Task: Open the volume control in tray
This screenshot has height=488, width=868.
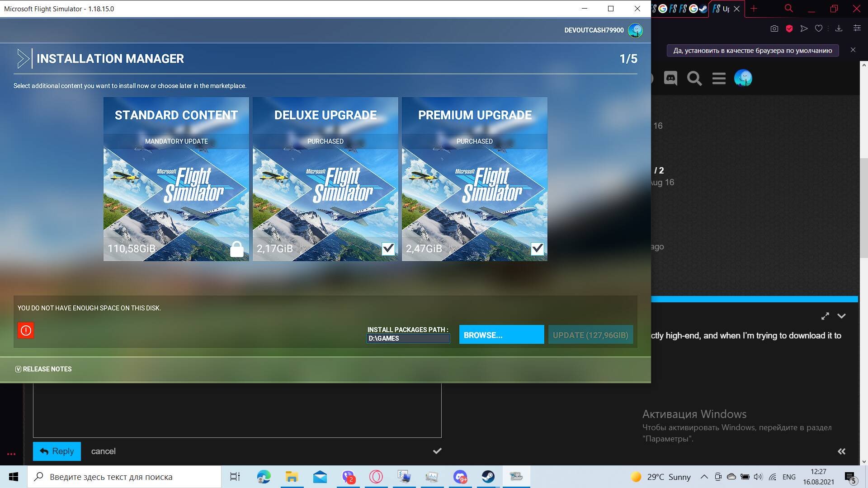Action: point(758,477)
